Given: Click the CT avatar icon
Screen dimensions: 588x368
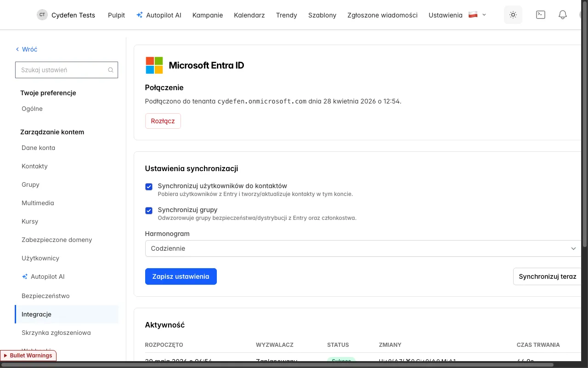Looking at the screenshot, I should [x=42, y=15].
